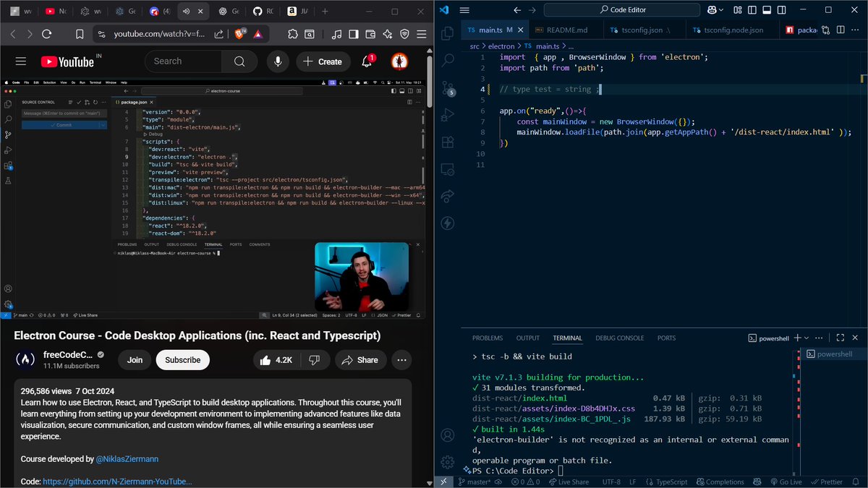Open VS Code hamburger application menu
868x488 pixels.
click(464, 10)
